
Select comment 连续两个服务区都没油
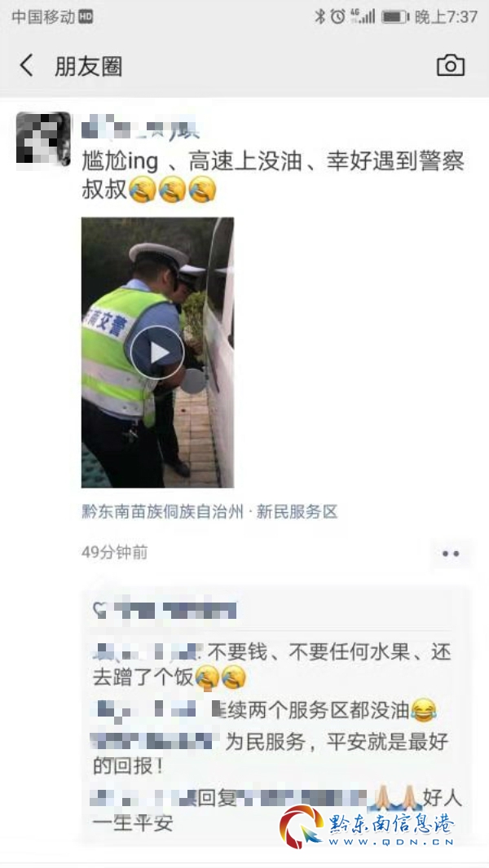tap(265, 710)
